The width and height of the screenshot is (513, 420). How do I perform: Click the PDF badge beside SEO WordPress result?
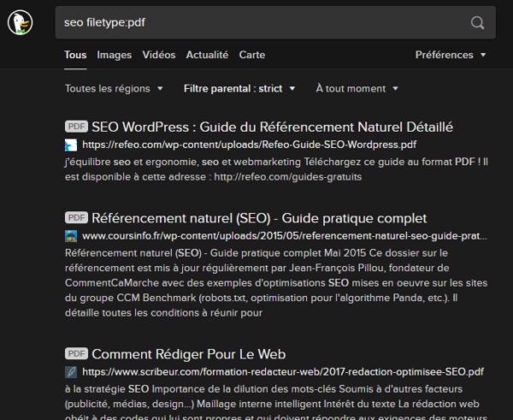click(x=76, y=127)
